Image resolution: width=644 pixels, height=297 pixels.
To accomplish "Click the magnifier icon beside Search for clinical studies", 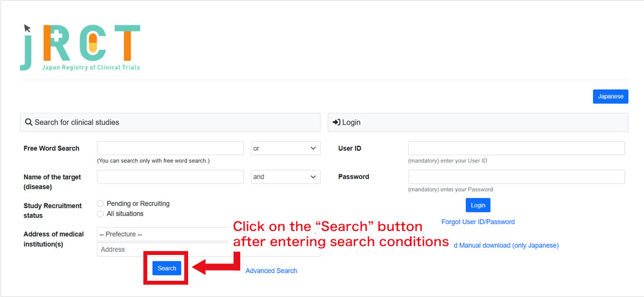I will coord(29,122).
